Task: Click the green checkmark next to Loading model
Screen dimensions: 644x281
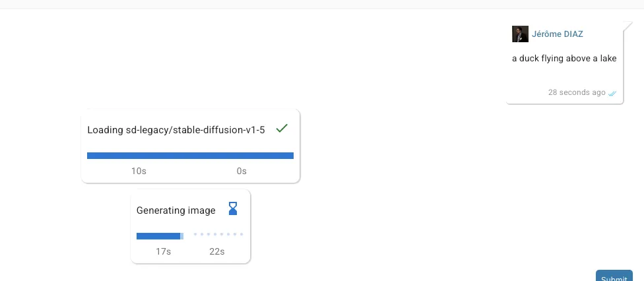Action: point(282,129)
